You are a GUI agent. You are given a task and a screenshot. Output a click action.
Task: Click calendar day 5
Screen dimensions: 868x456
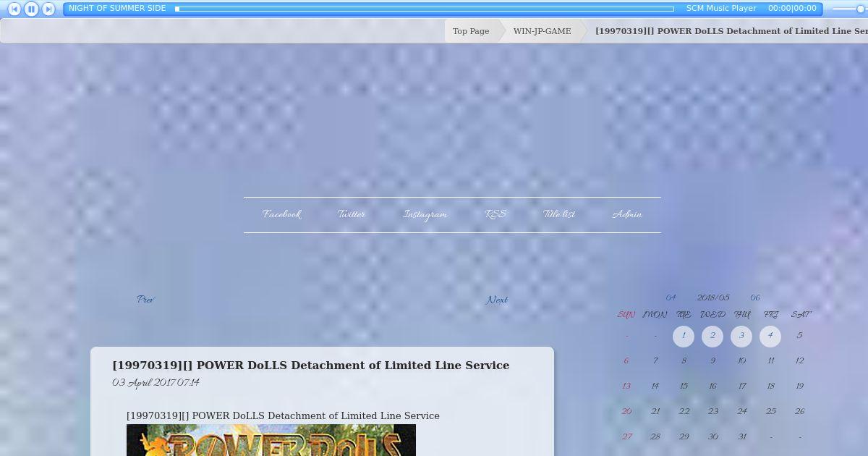[799, 336]
